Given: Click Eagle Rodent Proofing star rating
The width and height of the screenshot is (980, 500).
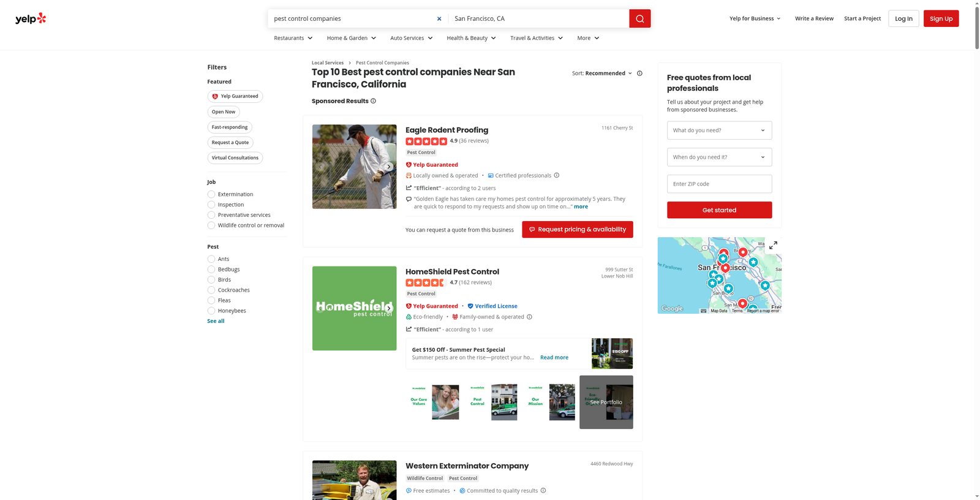Looking at the screenshot, I should click(426, 141).
